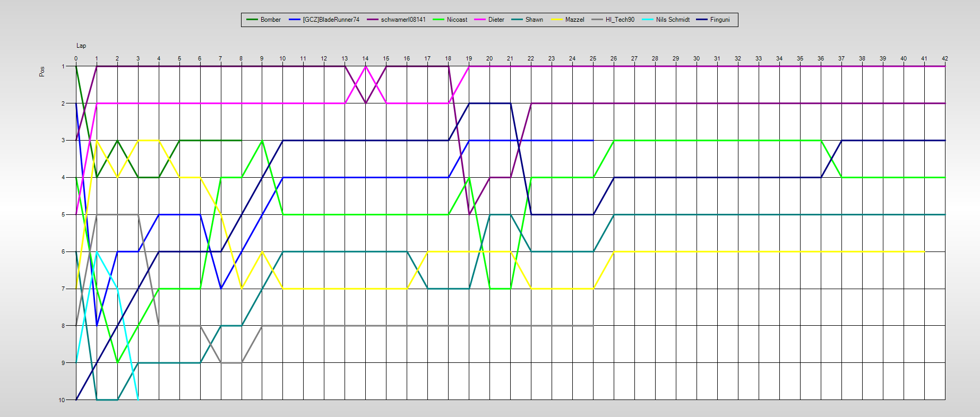Viewport: 980px width, 417px height.
Task: Click the cyan Nils Schmidt color swatch
Action: (647, 20)
